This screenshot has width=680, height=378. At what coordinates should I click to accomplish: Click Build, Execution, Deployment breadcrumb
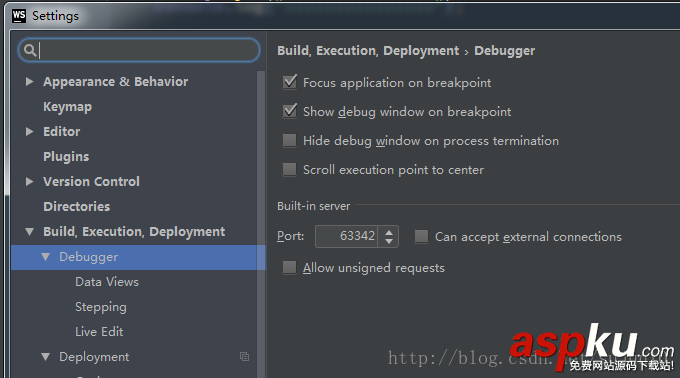tap(368, 51)
